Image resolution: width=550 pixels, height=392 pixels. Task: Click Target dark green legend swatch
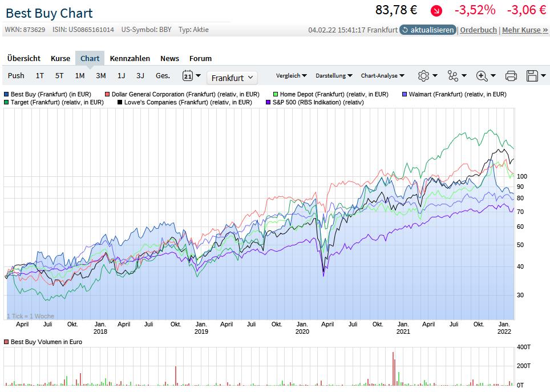click(x=6, y=102)
